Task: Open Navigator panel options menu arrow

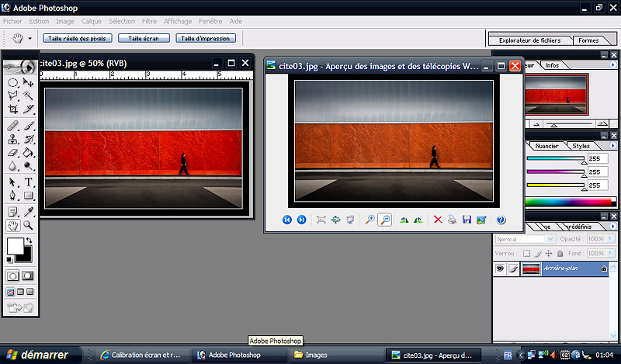Action: click(x=612, y=65)
